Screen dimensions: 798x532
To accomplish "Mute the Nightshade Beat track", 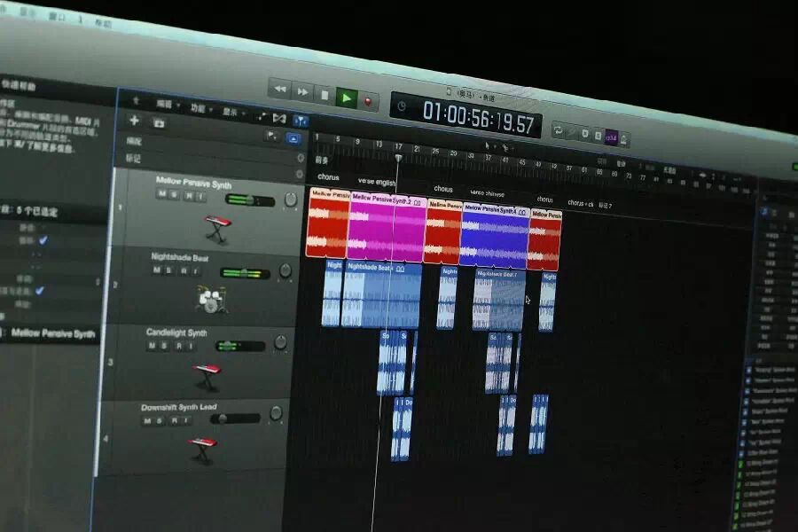I will (x=157, y=270).
